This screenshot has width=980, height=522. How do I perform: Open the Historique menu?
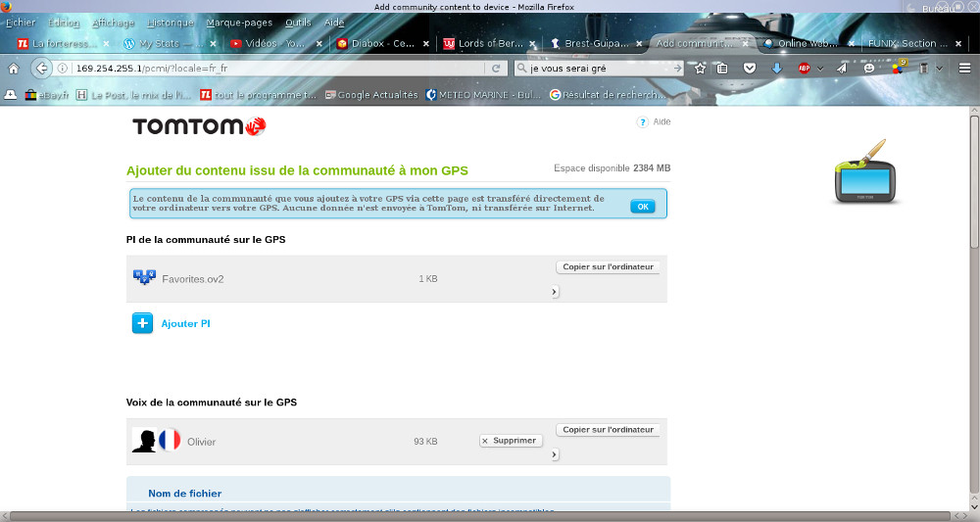pyautogui.click(x=171, y=23)
